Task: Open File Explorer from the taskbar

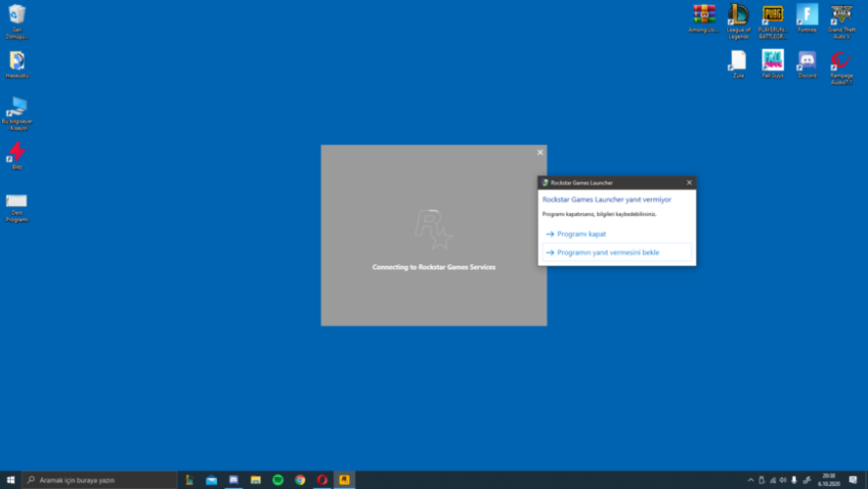Action: tap(256, 479)
